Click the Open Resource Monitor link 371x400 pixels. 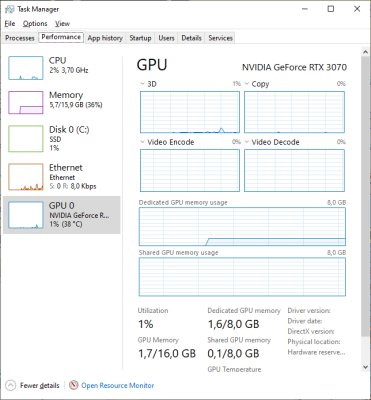(x=118, y=386)
